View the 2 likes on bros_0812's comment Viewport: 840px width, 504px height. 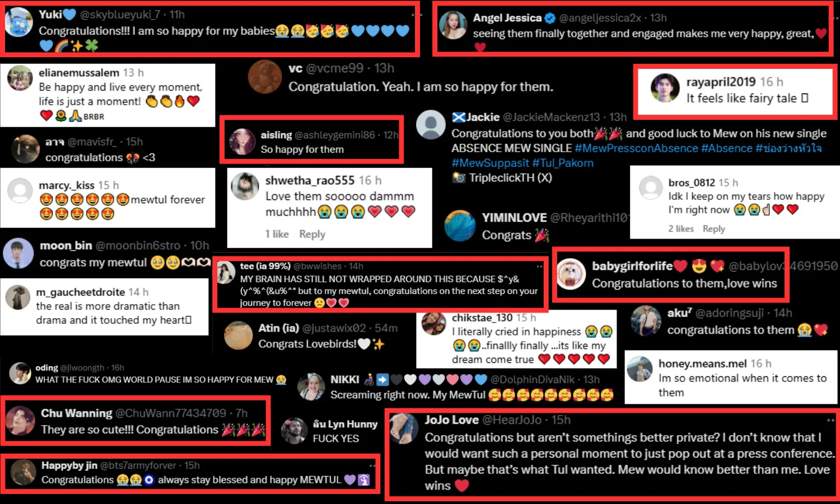681,228
